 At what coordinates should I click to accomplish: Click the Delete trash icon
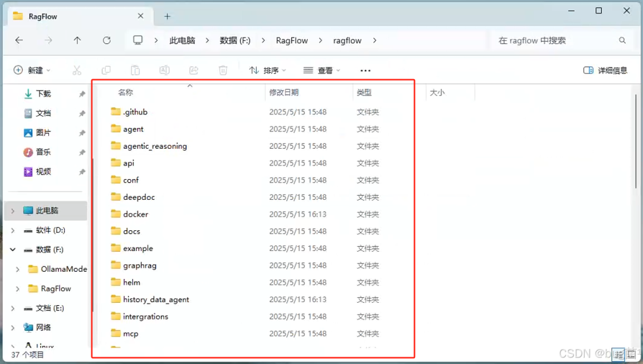point(223,70)
